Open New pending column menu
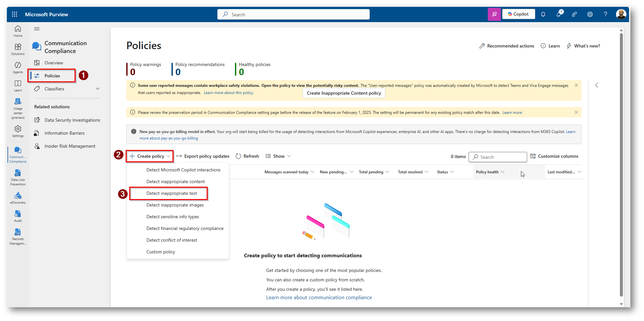The width and height of the screenshot is (644, 321). pyautogui.click(x=351, y=172)
